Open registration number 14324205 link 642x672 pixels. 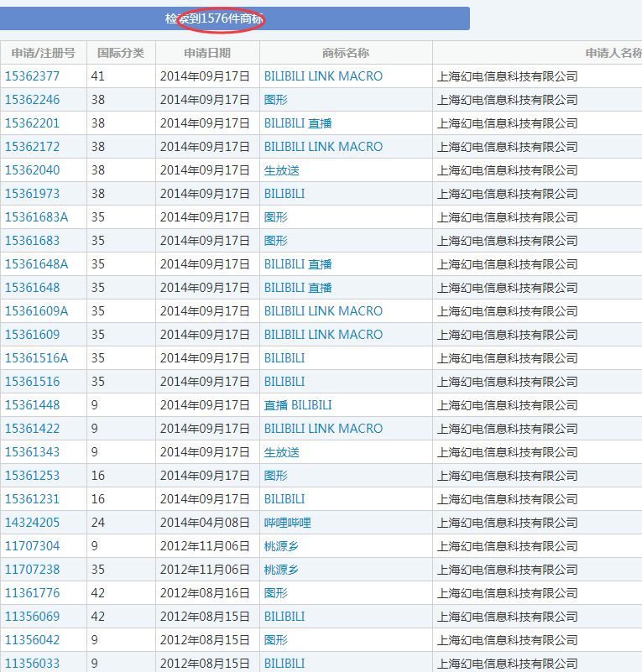click(x=32, y=523)
